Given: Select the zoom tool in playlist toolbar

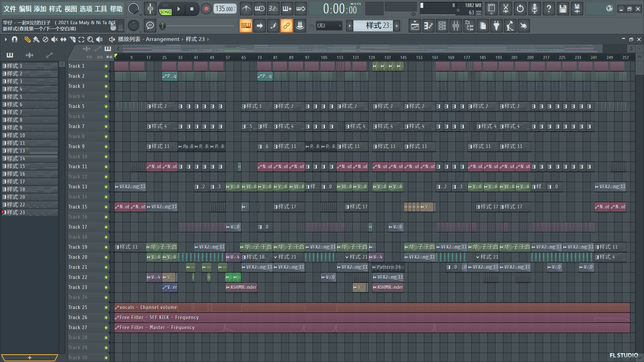Looking at the screenshot, I should [90, 40].
